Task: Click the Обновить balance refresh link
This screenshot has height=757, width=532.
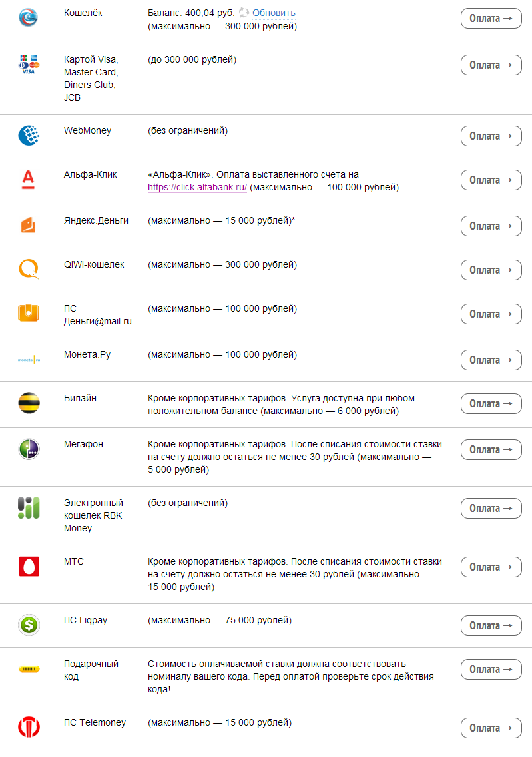Action: 274,13
